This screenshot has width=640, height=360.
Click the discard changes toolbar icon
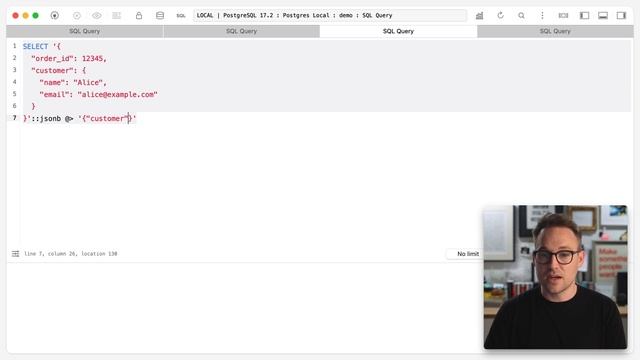click(117, 16)
